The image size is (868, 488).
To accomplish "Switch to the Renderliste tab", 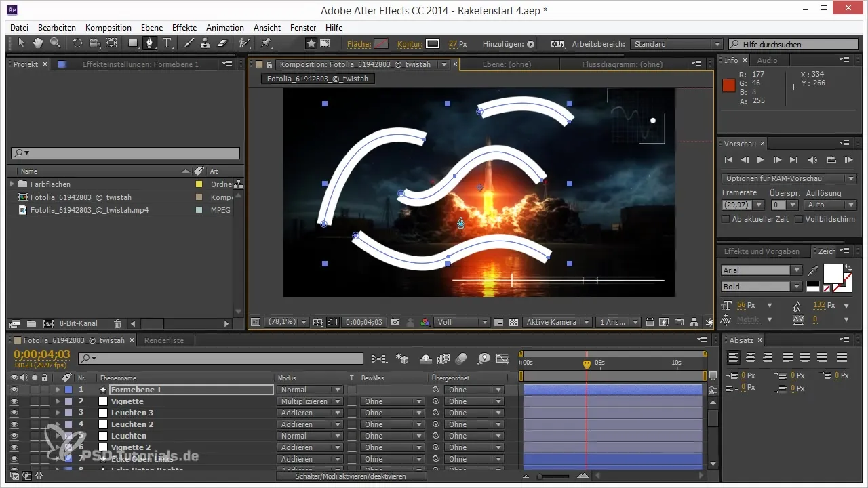I will pos(164,340).
